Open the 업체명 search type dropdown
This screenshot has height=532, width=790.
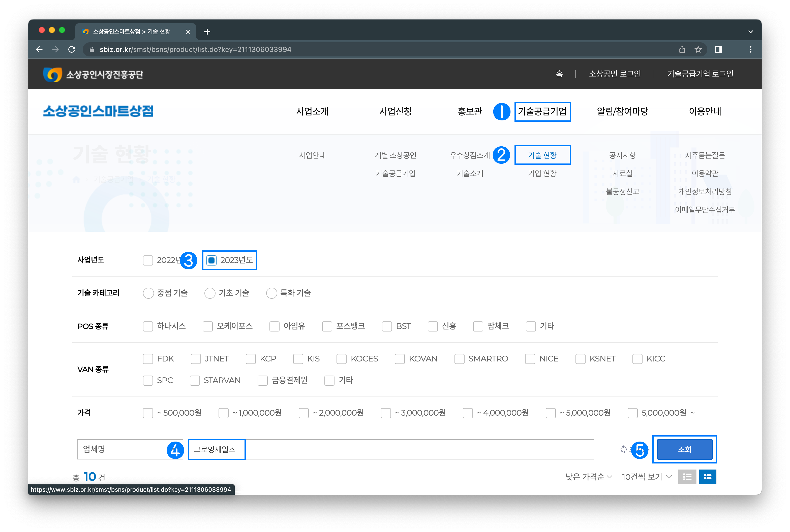126,449
